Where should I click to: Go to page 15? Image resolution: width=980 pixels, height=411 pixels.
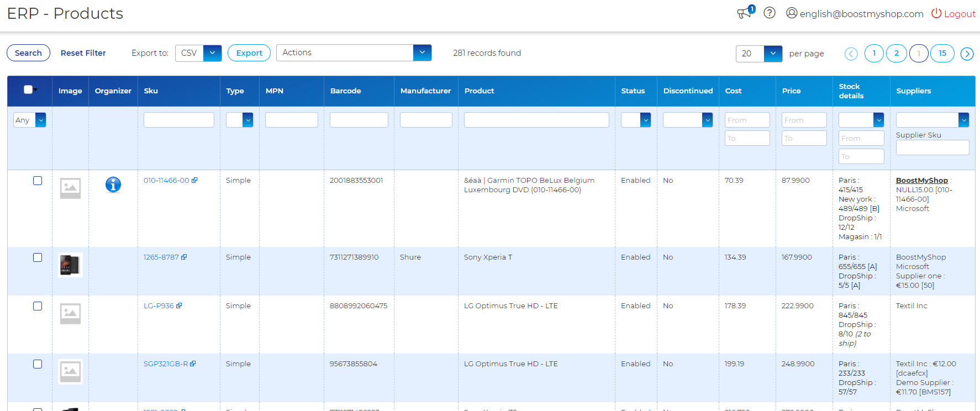(942, 53)
